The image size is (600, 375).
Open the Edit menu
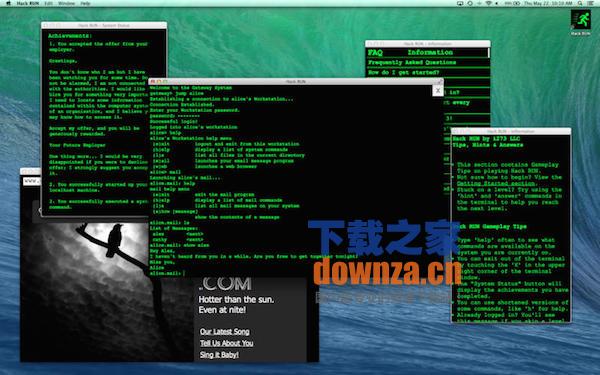tap(49, 3)
